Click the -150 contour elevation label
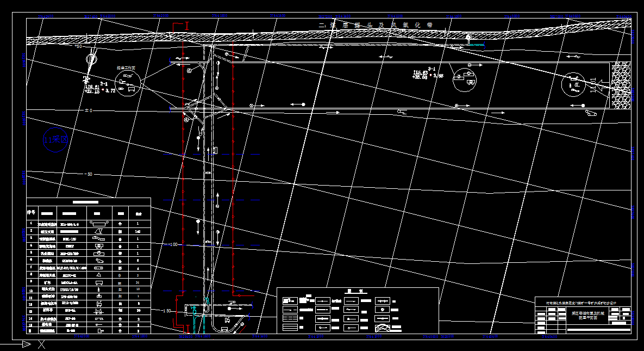Image resolution: width=644 pixels, height=351 pixels. point(166,311)
